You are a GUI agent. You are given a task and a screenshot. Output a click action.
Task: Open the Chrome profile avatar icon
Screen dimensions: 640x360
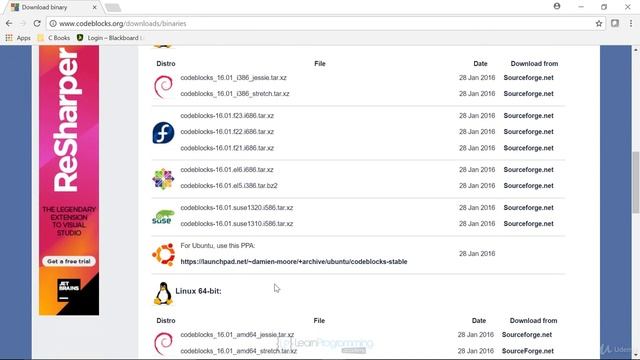(x=557, y=6)
